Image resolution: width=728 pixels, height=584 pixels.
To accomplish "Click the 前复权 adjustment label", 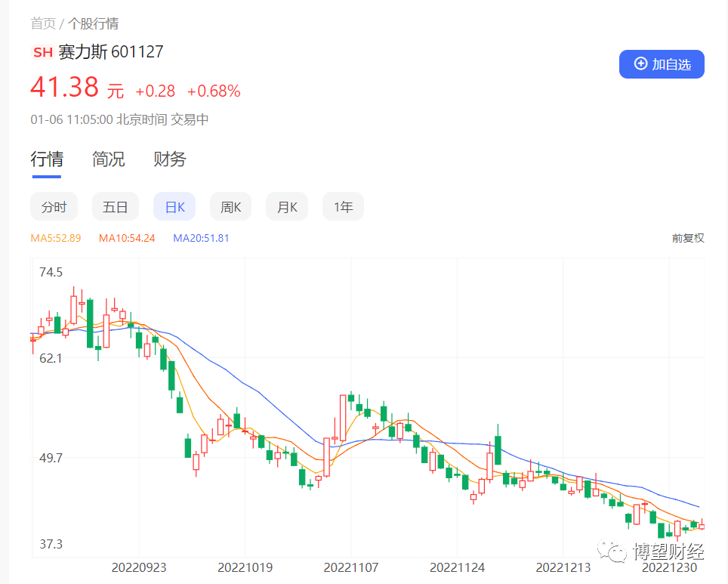I will pyautogui.click(x=688, y=238).
